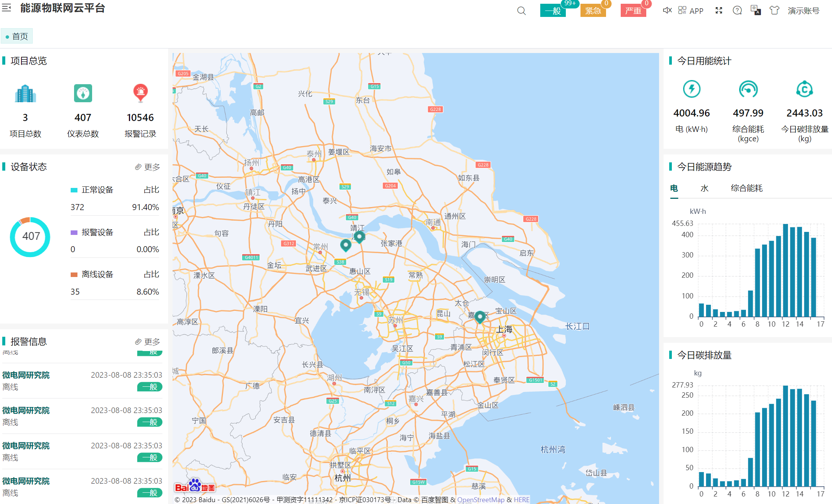The width and height of the screenshot is (832, 504).
Task: View 一般 general alarms badge
Action: tap(553, 11)
